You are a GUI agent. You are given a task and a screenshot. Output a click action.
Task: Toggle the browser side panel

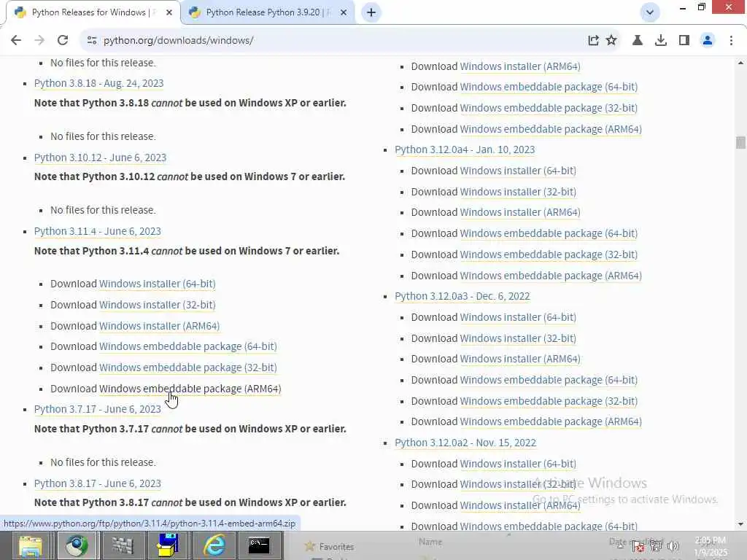684,41
